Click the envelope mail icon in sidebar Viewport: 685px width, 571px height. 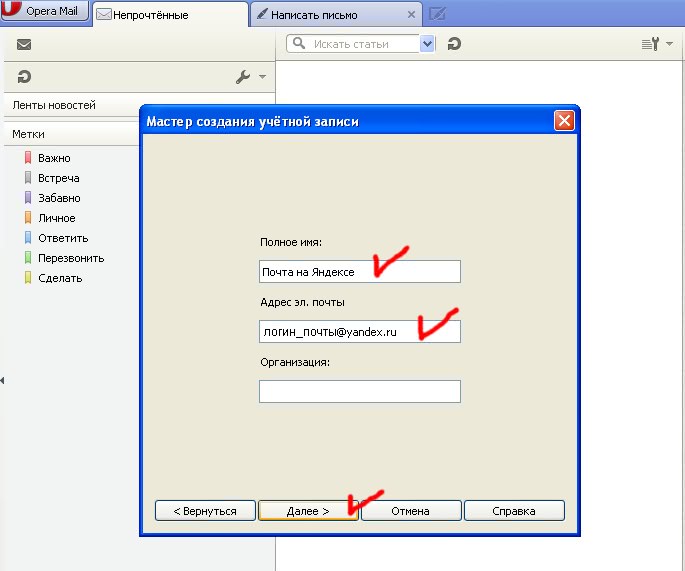pos(24,44)
